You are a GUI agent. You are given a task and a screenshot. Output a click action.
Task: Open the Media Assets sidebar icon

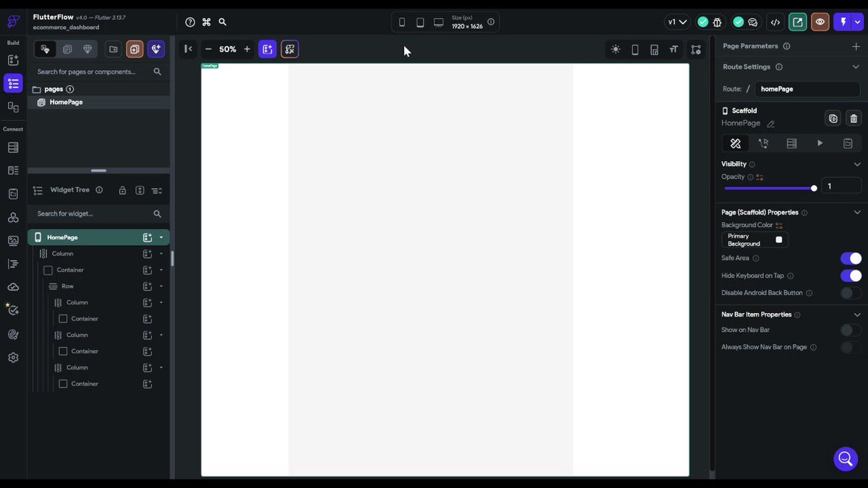[x=13, y=241]
